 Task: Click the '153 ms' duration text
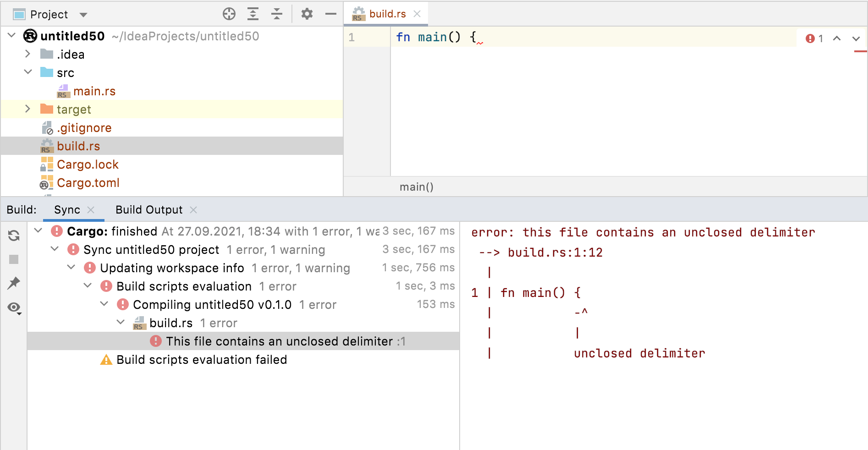[435, 304]
